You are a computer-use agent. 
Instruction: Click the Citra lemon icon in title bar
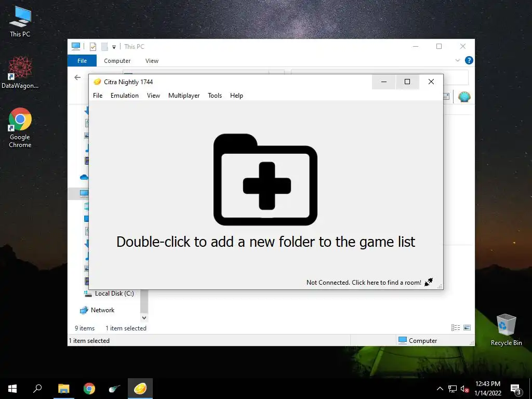coord(97,82)
